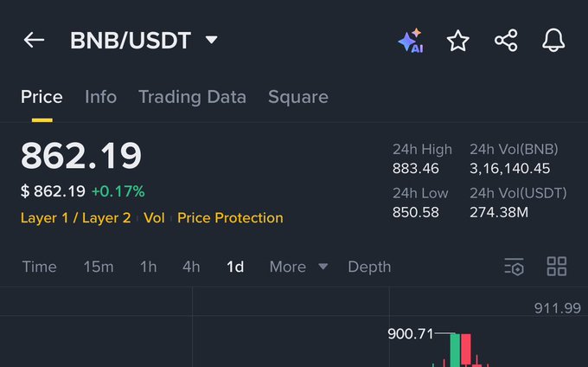This screenshot has height=367, width=588.
Task: Tap the Layer 1 / Layer 2 tag
Action: coord(76,217)
